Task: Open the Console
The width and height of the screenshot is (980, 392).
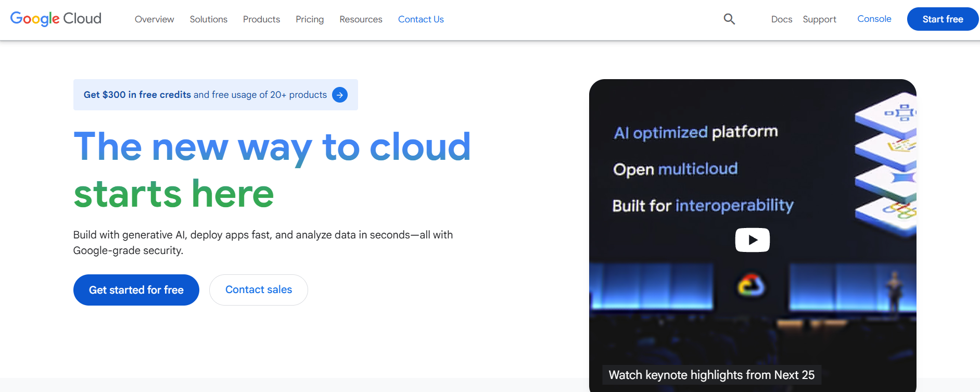Action: 874,19
